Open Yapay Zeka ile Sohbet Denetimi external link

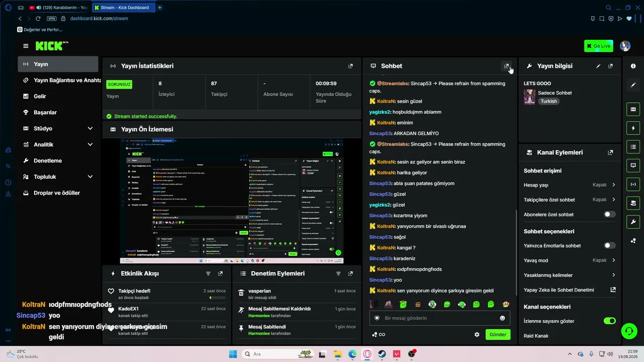[613, 290]
